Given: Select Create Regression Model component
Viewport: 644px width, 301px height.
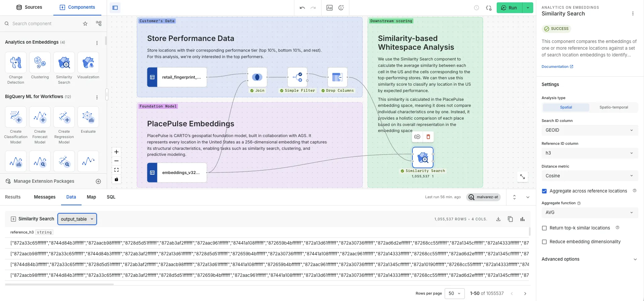Looking at the screenshot, I should (x=64, y=117).
